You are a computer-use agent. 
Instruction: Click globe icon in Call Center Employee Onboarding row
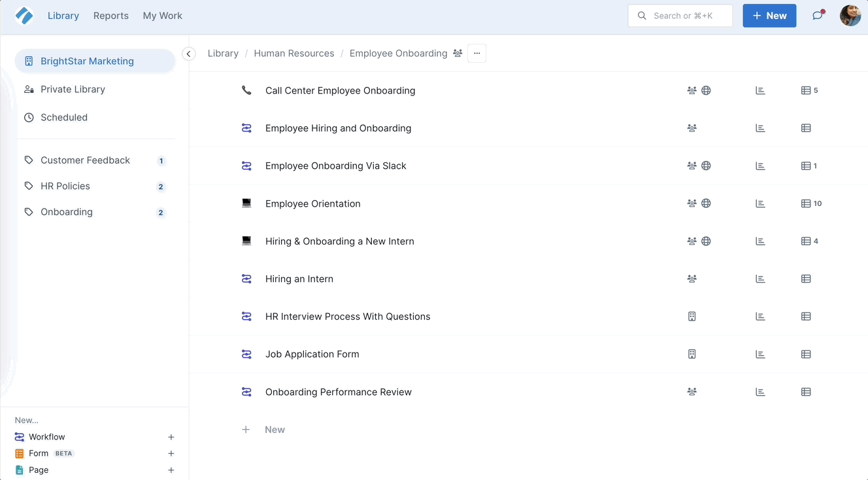click(x=706, y=91)
